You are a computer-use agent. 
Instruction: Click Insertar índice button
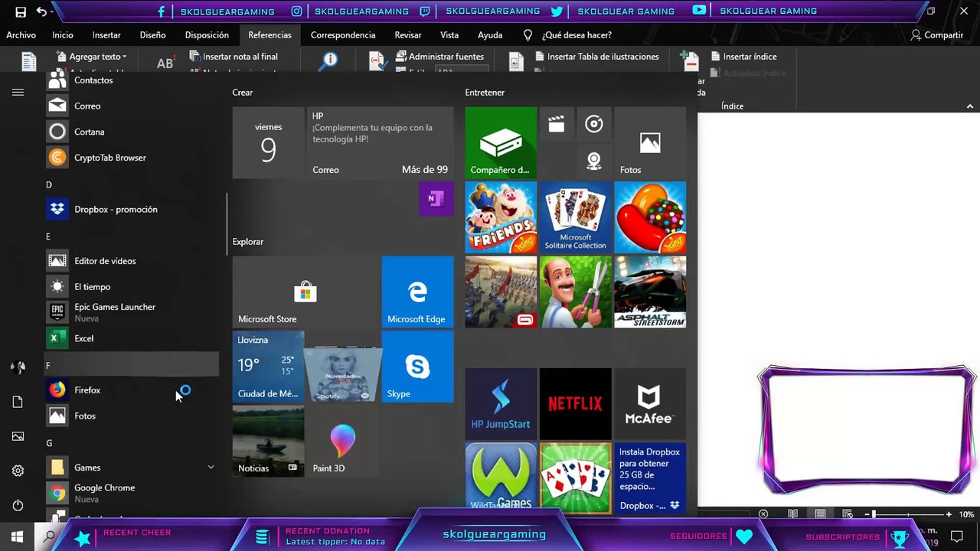[x=744, y=57]
